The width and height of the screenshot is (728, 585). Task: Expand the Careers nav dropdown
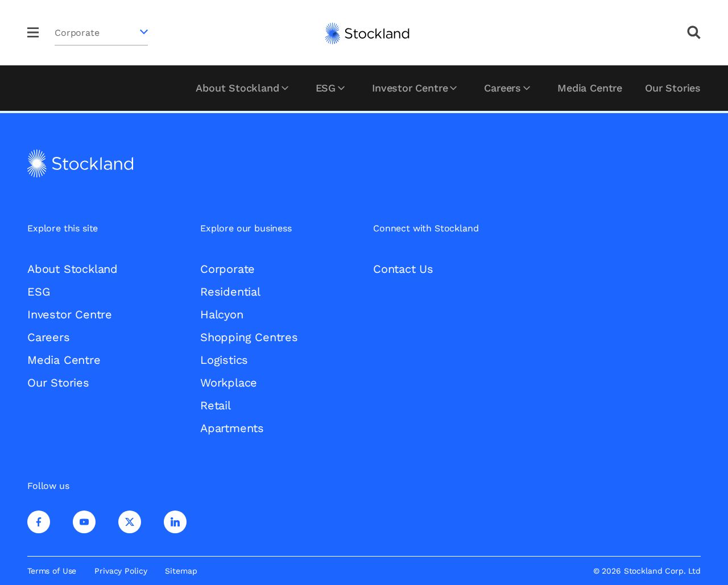tap(507, 88)
